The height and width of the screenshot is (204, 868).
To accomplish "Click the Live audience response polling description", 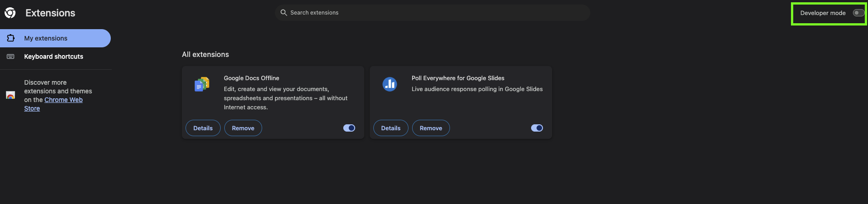I will tap(477, 89).
